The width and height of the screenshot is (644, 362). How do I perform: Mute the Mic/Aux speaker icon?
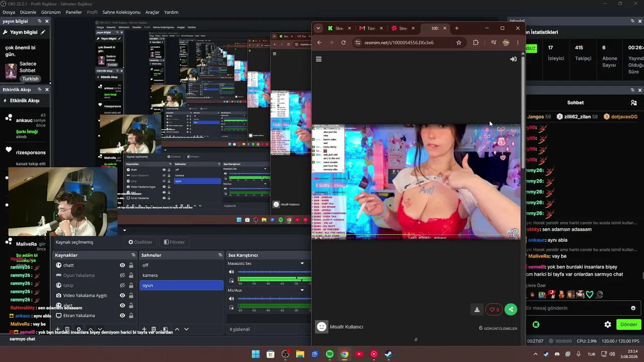click(231, 299)
